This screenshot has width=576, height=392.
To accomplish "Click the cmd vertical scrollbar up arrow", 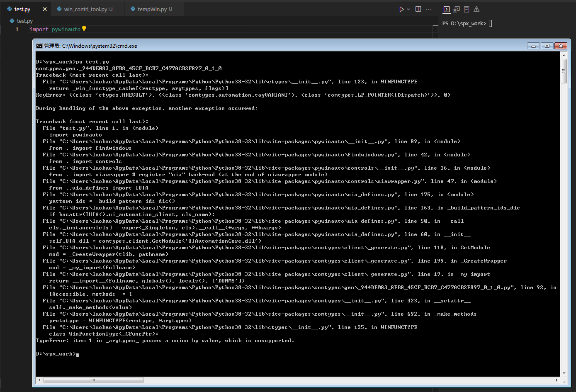I will pos(564,55).
